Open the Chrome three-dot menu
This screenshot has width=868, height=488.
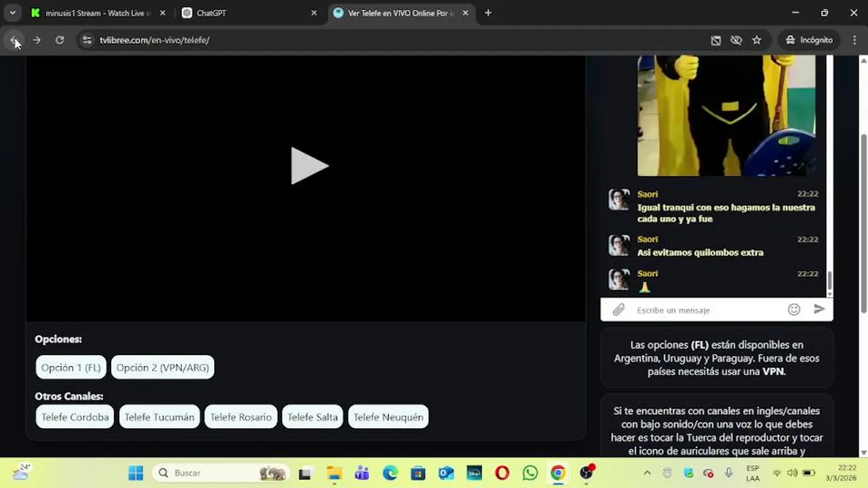pos(854,40)
